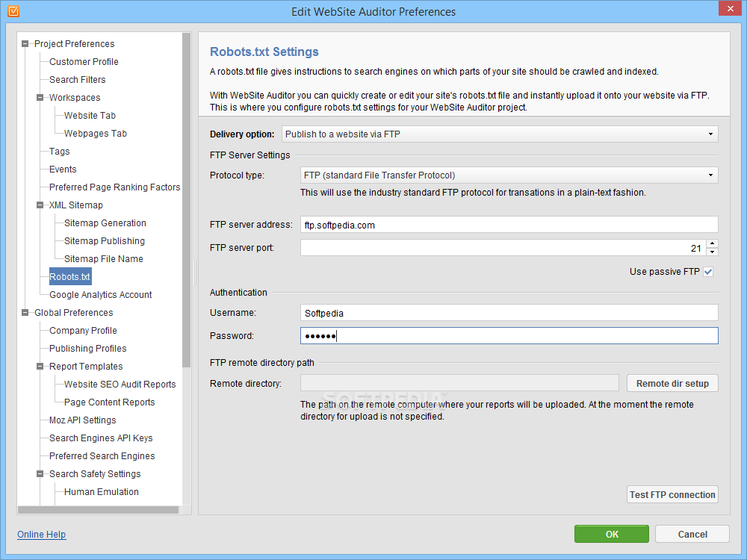Close the preferences window

pos(728,9)
